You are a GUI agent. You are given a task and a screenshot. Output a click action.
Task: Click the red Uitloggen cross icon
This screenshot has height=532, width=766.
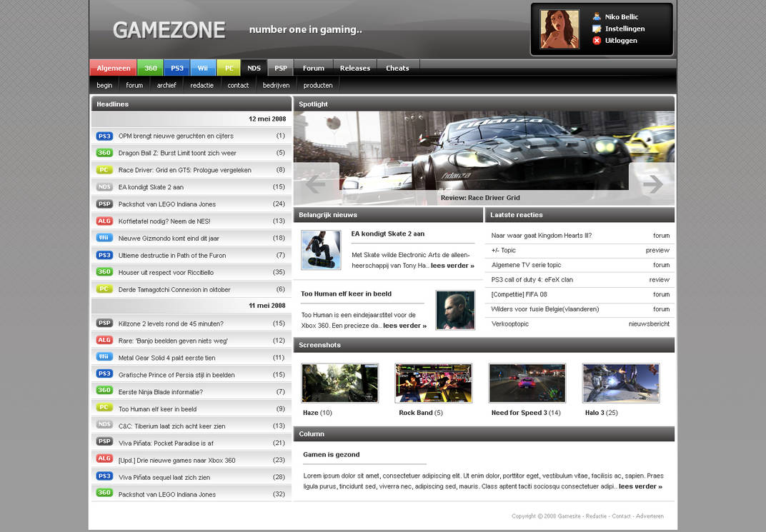coord(597,41)
